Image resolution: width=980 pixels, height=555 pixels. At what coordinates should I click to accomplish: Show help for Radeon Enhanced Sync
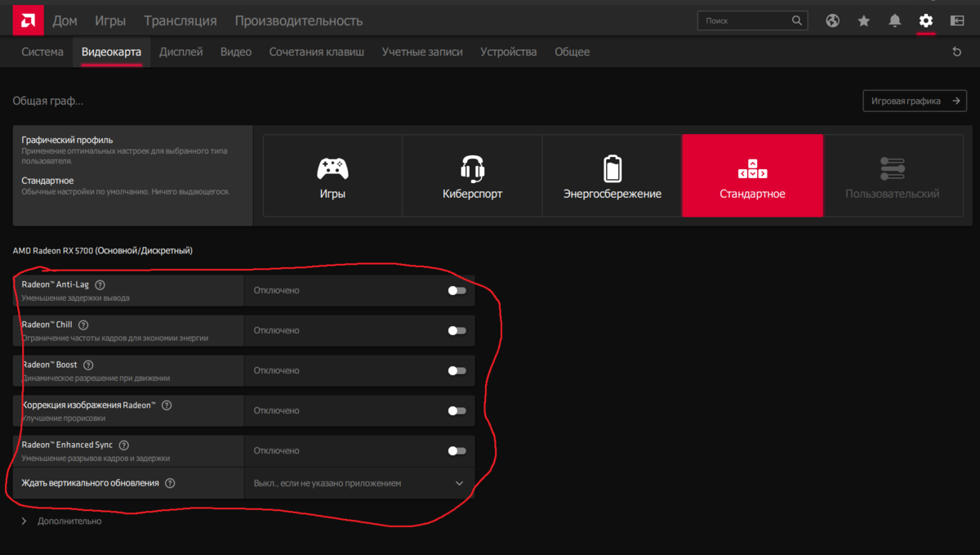click(x=124, y=445)
